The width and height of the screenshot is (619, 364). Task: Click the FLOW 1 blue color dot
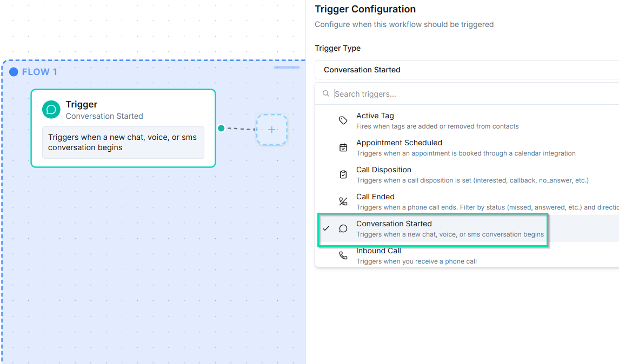click(x=14, y=72)
